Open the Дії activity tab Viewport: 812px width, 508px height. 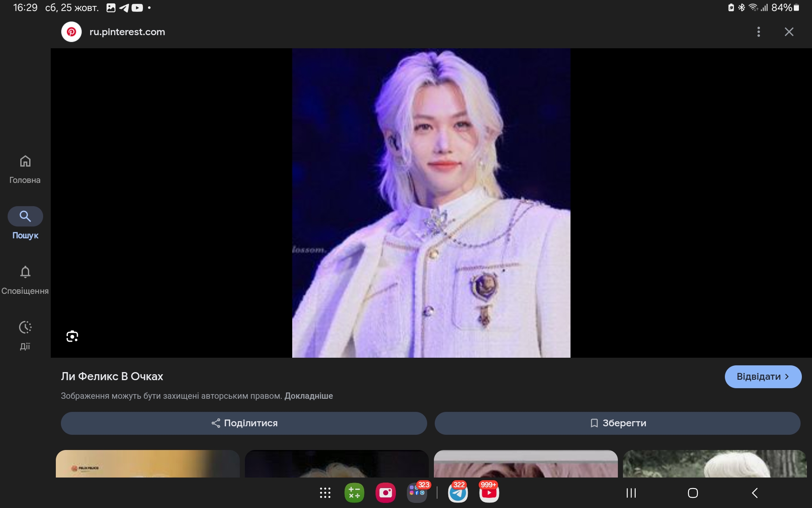click(25, 335)
